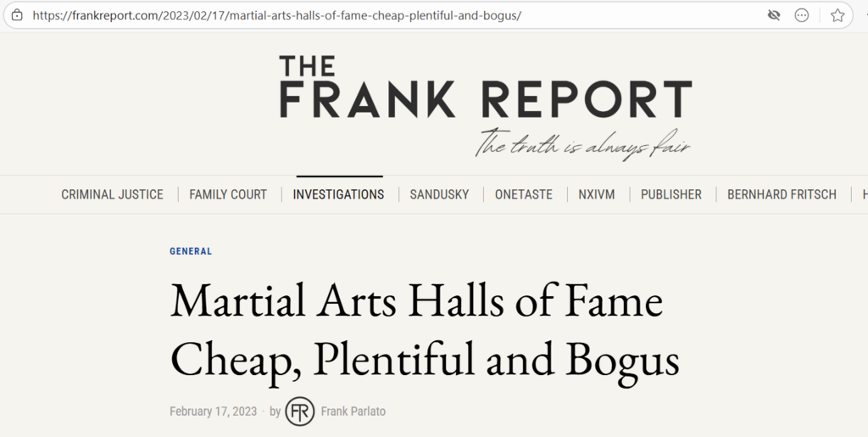Click the Publisher nav item
The height and width of the screenshot is (437, 868).
point(670,194)
